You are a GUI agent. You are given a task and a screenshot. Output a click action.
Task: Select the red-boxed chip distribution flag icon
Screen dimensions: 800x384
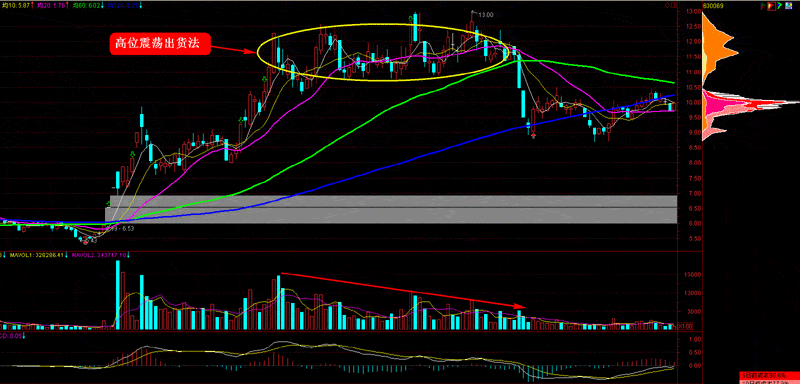771,6
